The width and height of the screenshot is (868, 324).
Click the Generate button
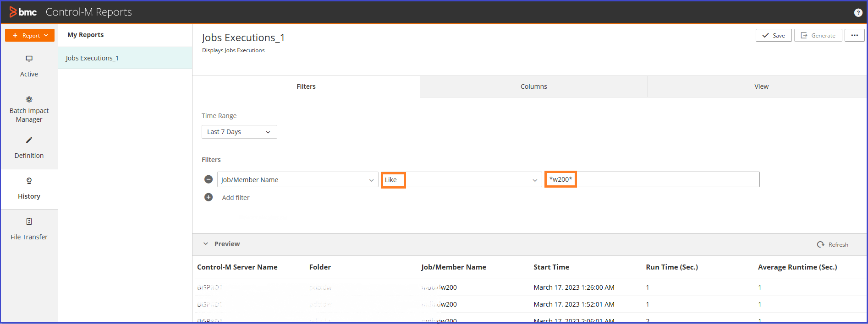(x=818, y=35)
